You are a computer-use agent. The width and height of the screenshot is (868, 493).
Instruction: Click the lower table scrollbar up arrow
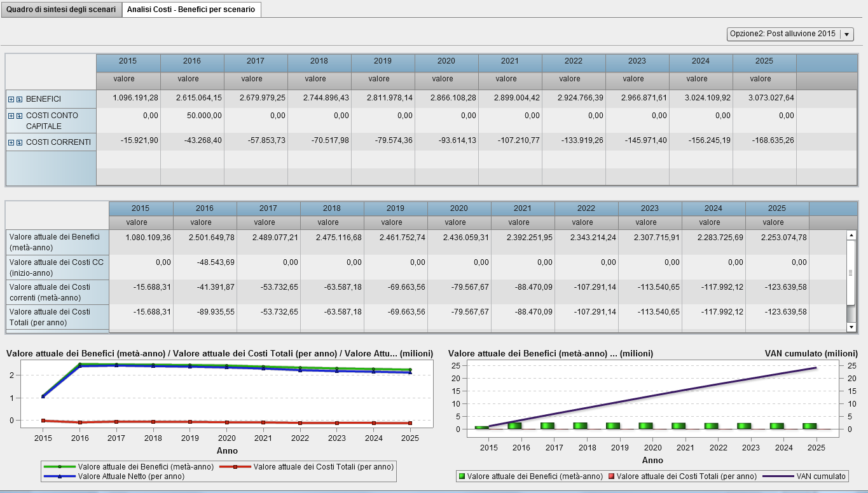coord(851,234)
